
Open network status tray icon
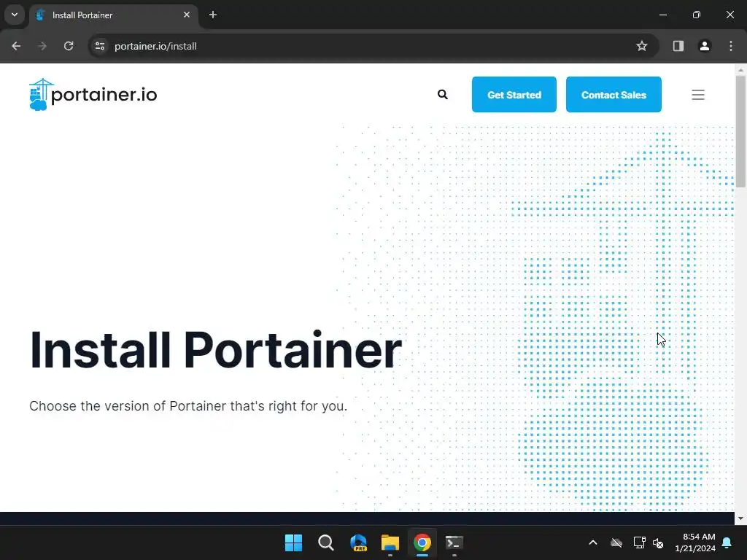coord(639,542)
